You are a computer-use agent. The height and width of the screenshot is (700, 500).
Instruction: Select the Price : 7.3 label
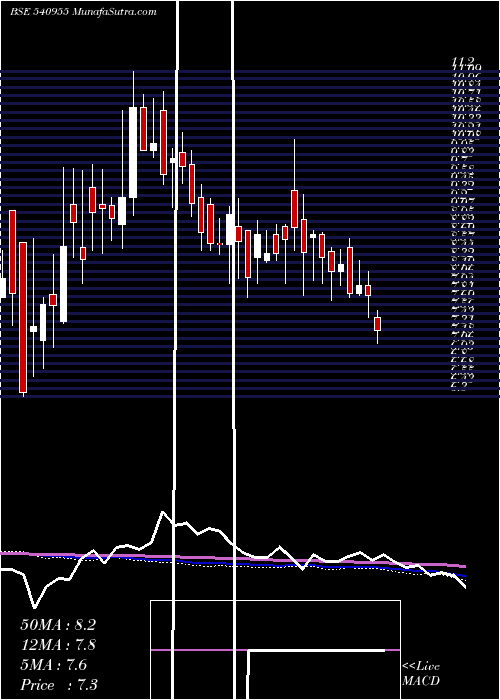tap(59, 685)
